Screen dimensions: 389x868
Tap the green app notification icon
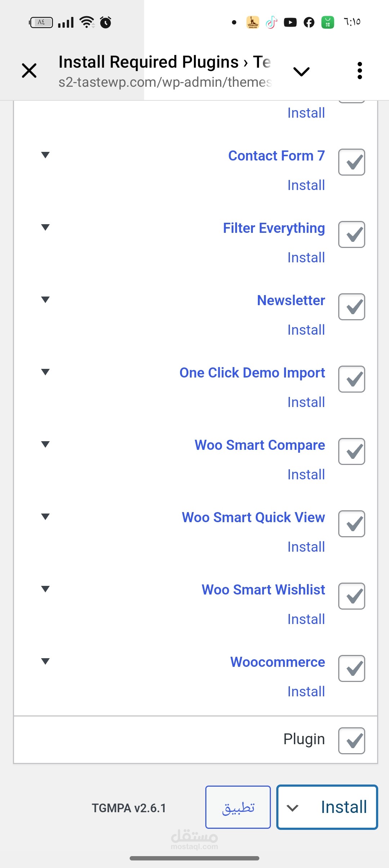[x=327, y=22]
